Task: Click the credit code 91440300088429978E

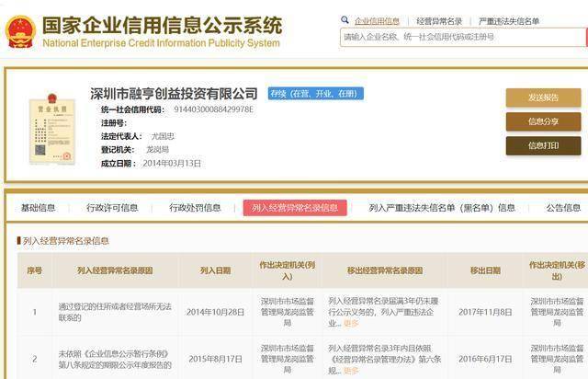Action: tap(213, 109)
